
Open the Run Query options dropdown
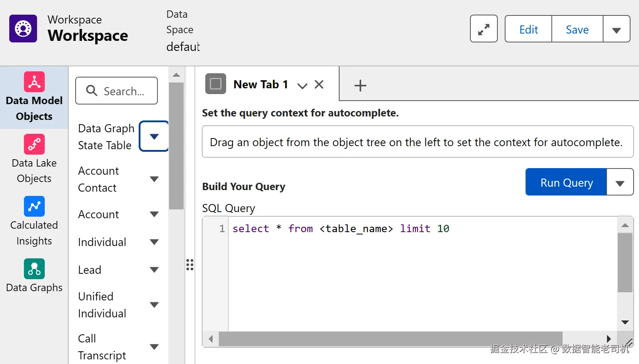click(620, 183)
